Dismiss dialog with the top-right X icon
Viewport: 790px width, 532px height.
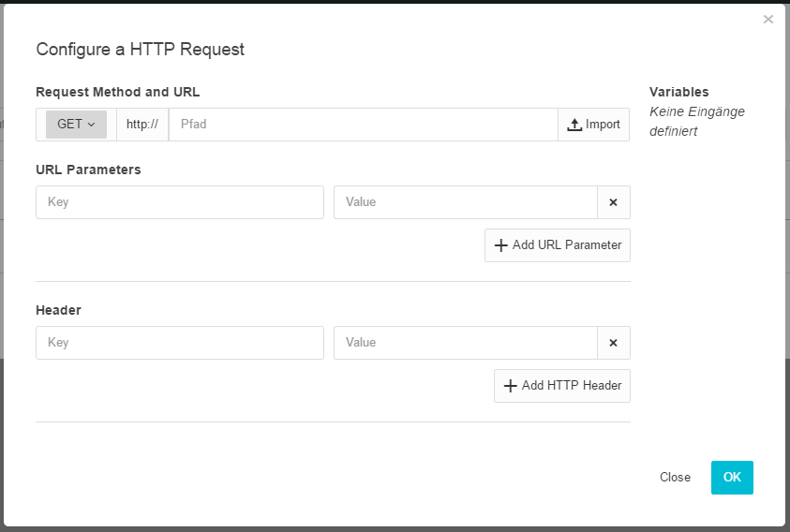click(768, 20)
